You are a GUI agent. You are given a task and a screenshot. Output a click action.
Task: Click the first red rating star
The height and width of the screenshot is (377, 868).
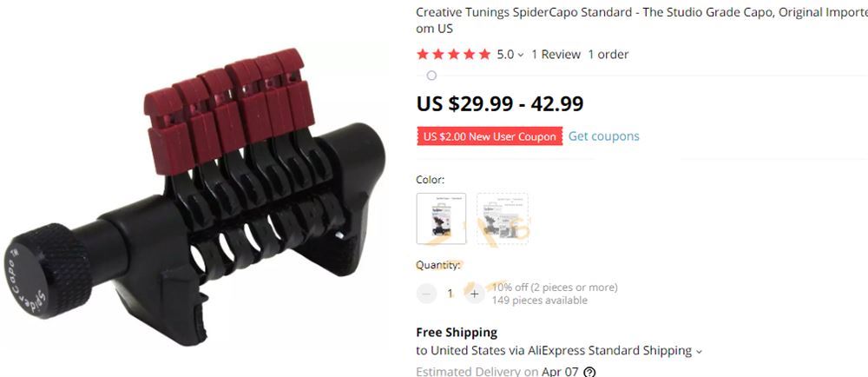coord(423,54)
